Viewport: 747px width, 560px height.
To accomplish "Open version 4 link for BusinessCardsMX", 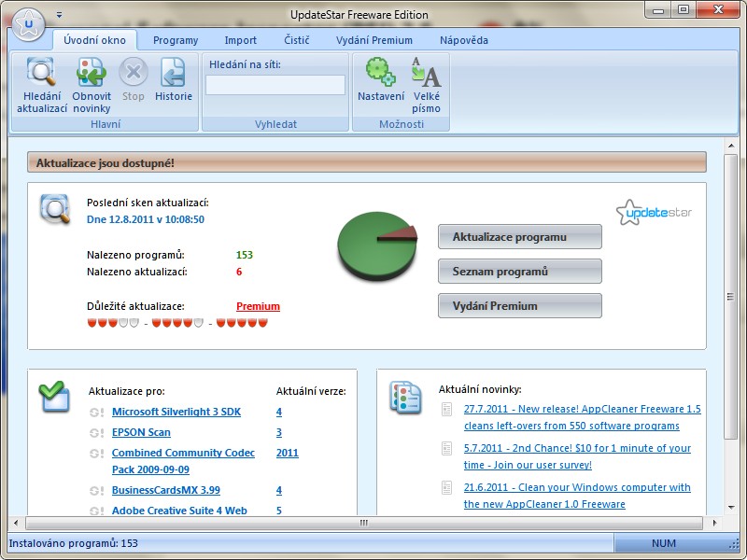I will pos(278,490).
